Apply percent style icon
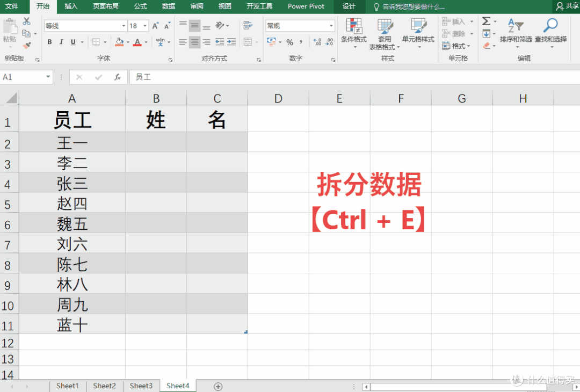580x392 pixels. tap(289, 42)
